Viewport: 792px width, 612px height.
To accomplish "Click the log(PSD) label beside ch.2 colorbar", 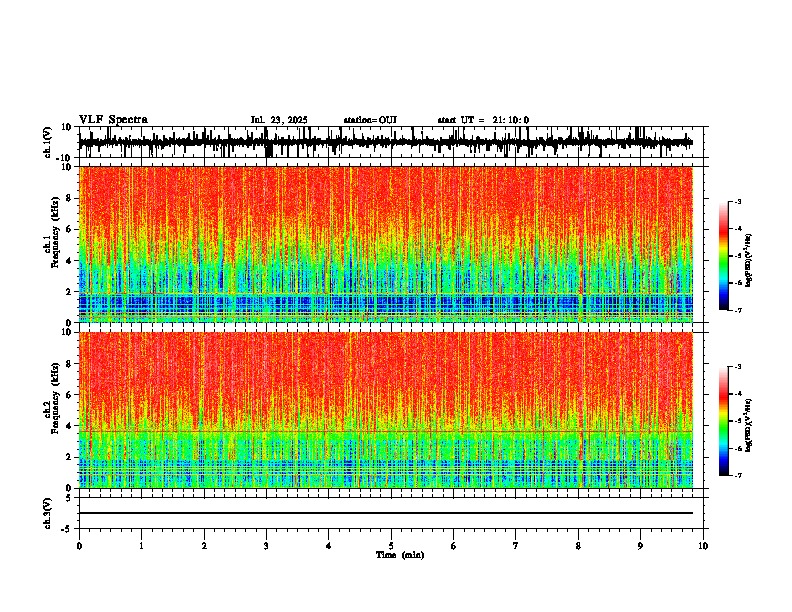I will tap(749, 425).
